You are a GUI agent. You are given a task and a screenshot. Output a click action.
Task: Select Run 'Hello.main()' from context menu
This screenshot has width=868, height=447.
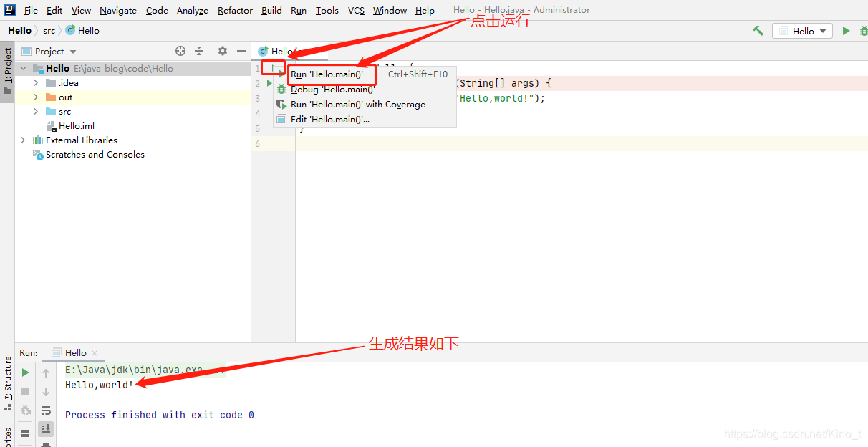(x=364, y=74)
